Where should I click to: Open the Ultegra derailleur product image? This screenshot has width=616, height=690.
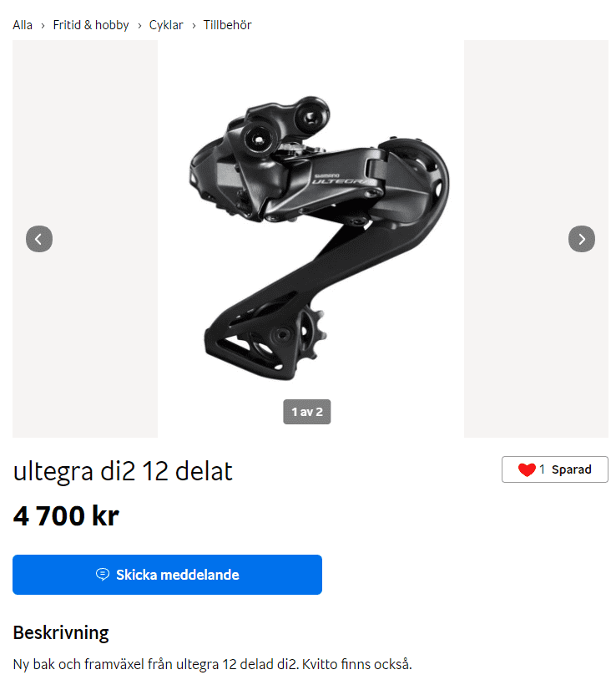coord(311,239)
